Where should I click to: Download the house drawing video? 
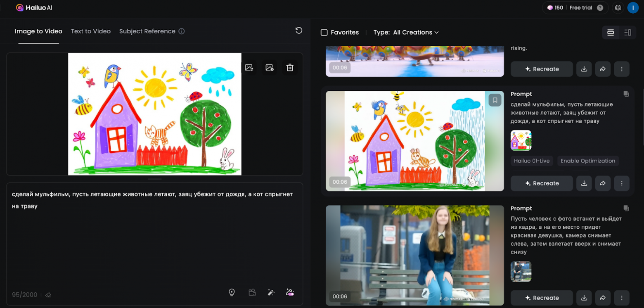click(584, 183)
